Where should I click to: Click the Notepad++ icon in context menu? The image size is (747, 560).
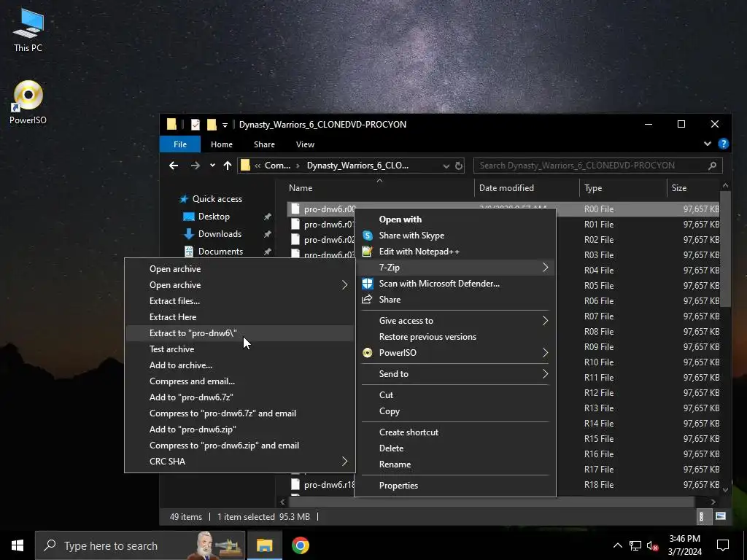coord(368,252)
